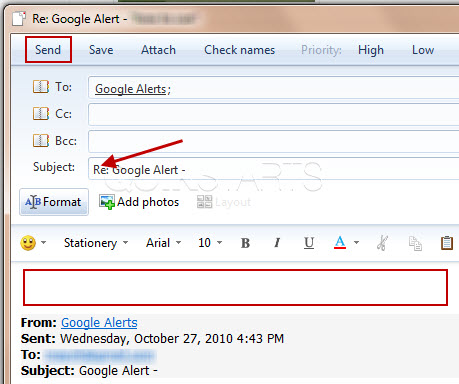The image size is (459, 384).
Task: Open address book icon next to To
Action: tap(41, 87)
